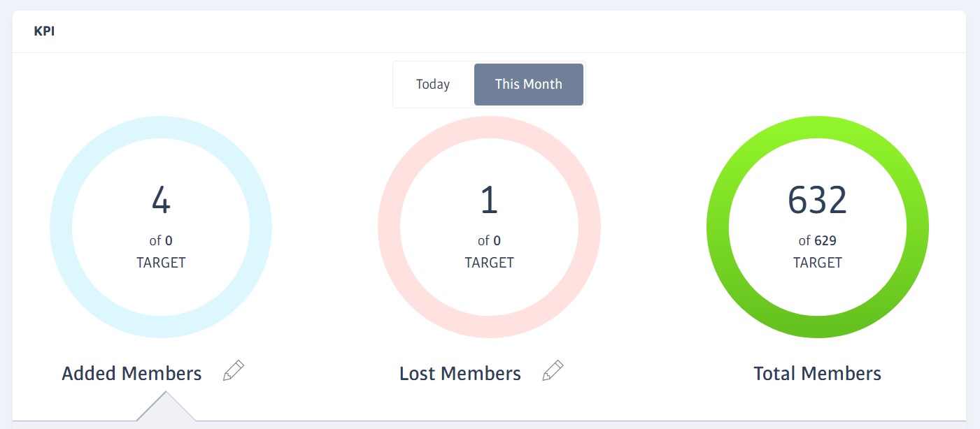This screenshot has height=429, width=980.
Task: Click the edit pencil beside Added Members
Action: (234, 371)
